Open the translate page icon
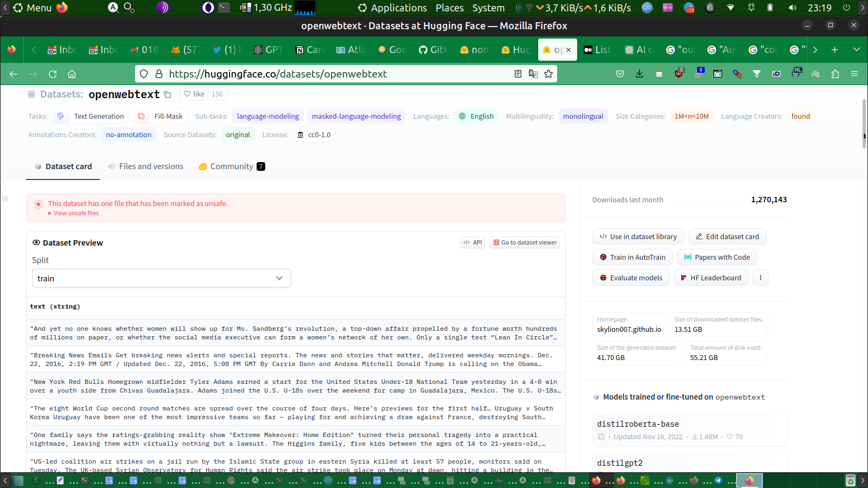868x488 pixels. pos(533,74)
